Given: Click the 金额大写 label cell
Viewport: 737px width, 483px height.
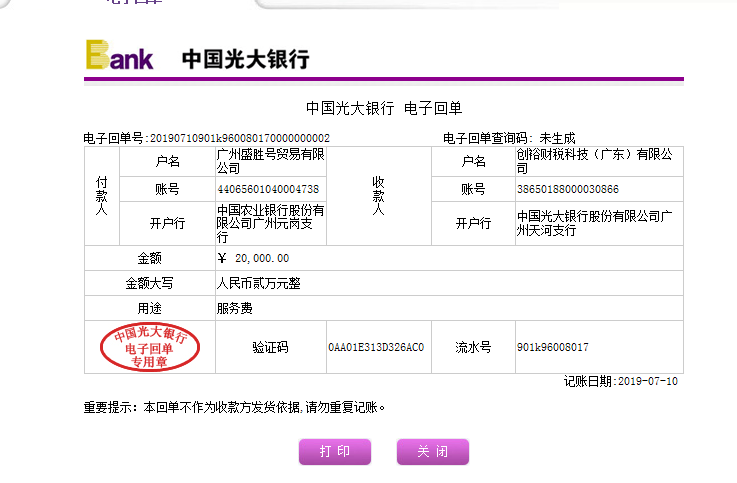Looking at the screenshot, I should pyautogui.click(x=149, y=283).
